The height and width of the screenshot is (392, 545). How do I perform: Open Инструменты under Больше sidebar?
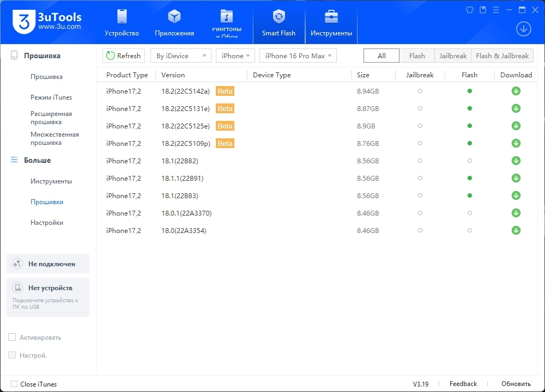[x=51, y=181]
